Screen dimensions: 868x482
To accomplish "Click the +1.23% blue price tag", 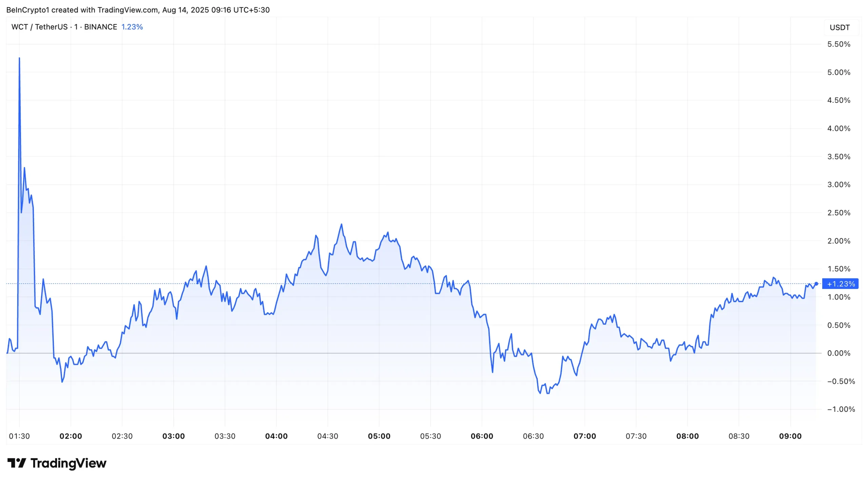I will (x=841, y=284).
